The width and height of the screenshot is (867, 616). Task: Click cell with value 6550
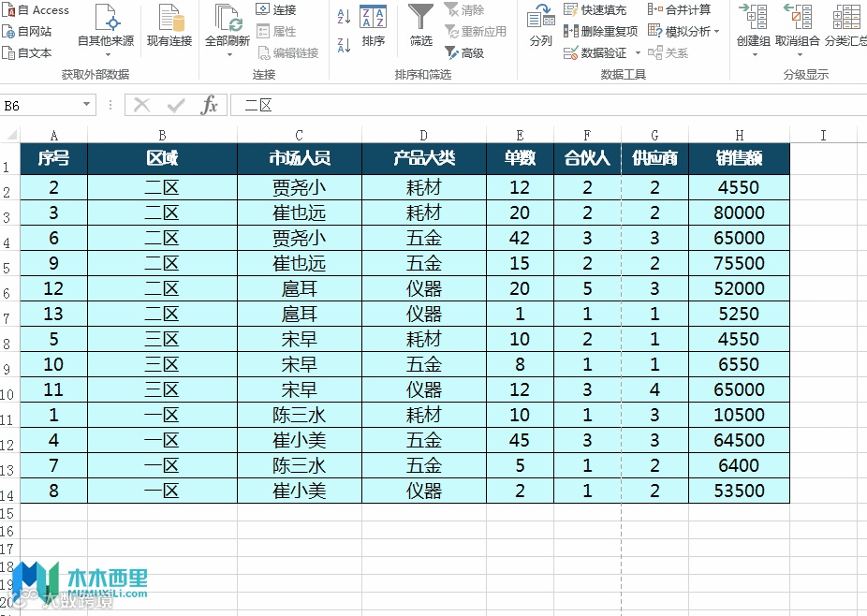[x=740, y=364]
